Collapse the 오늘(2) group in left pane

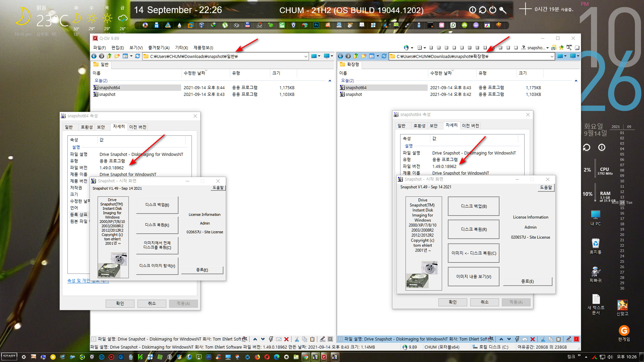point(330,81)
